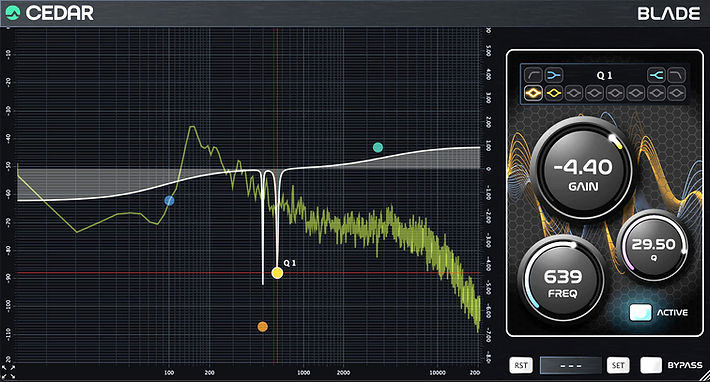Click the SET button
Viewport: 710px width, 382px height.
(x=618, y=365)
